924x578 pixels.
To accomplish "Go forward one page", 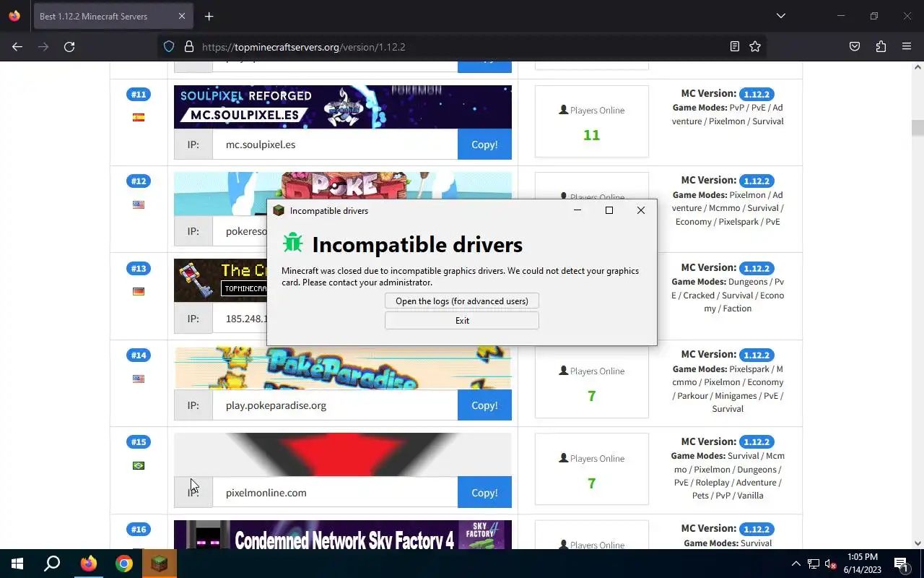I will [x=43, y=46].
